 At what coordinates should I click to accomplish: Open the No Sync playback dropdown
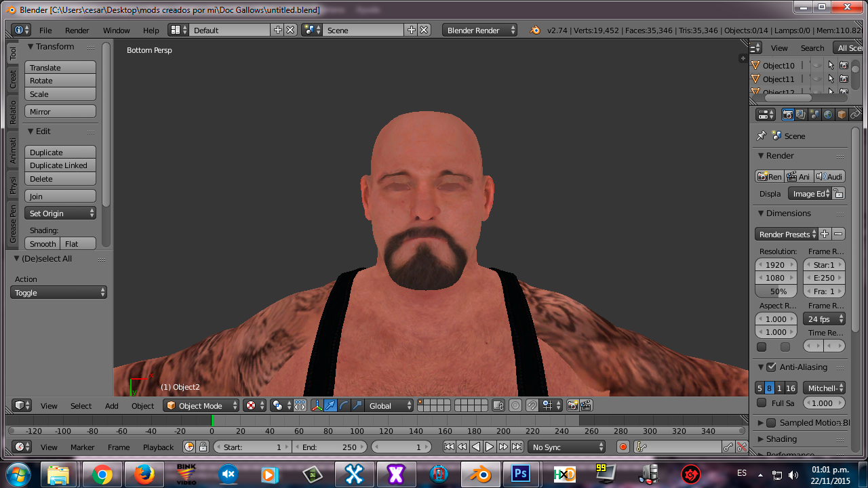[567, 447]
